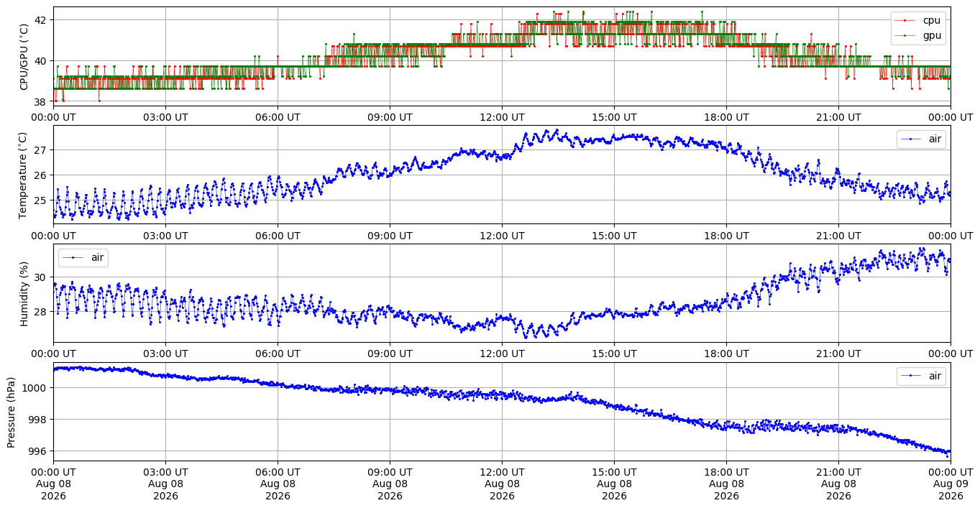
Task: Click the Pressure (hPa) axis label
Action: click(12, 412)
